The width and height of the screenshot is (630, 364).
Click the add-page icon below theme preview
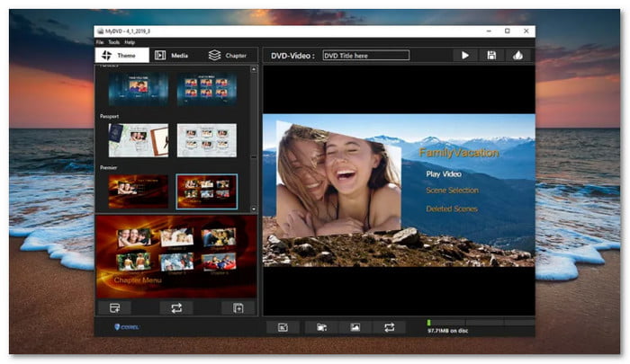click(238, 307)
